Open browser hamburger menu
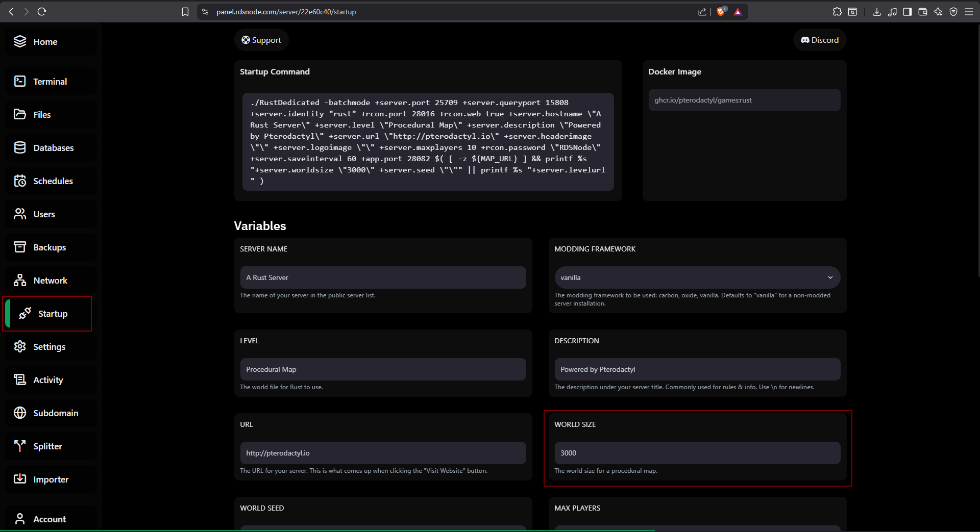 (969, 12)
